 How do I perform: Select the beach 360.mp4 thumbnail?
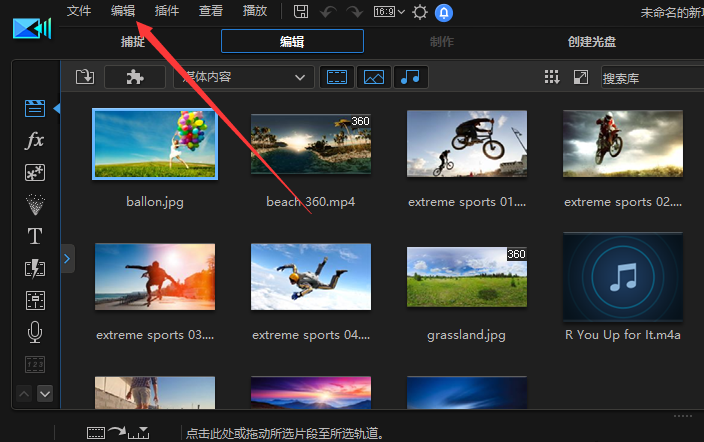coord(311,144)
